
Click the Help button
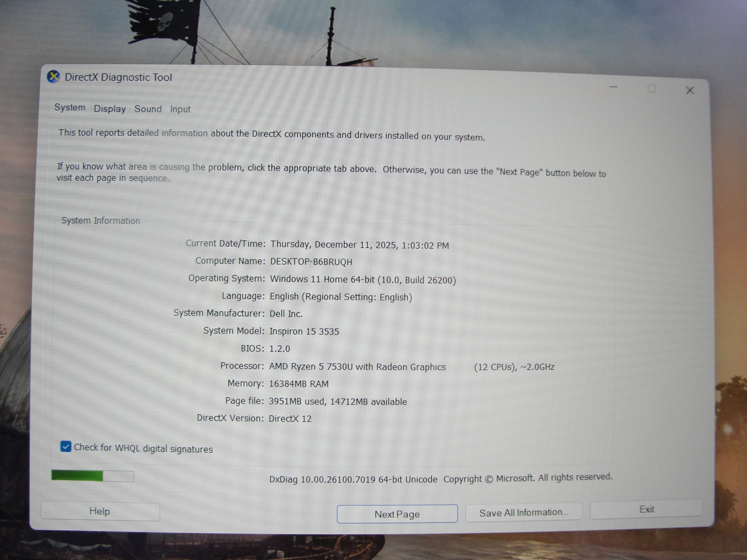100,511
